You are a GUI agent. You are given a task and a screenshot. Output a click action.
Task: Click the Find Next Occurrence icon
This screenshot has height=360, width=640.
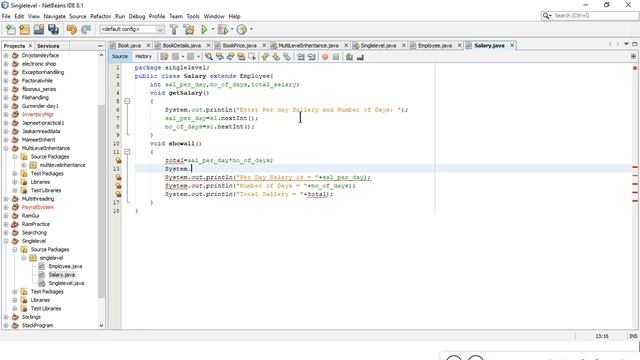(231, 57)
